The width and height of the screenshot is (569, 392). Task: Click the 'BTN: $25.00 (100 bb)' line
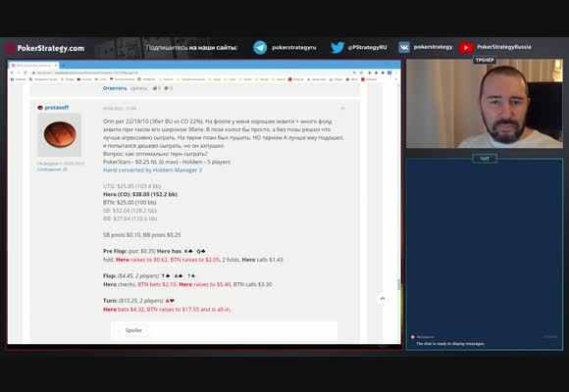(x=129, y=202)
